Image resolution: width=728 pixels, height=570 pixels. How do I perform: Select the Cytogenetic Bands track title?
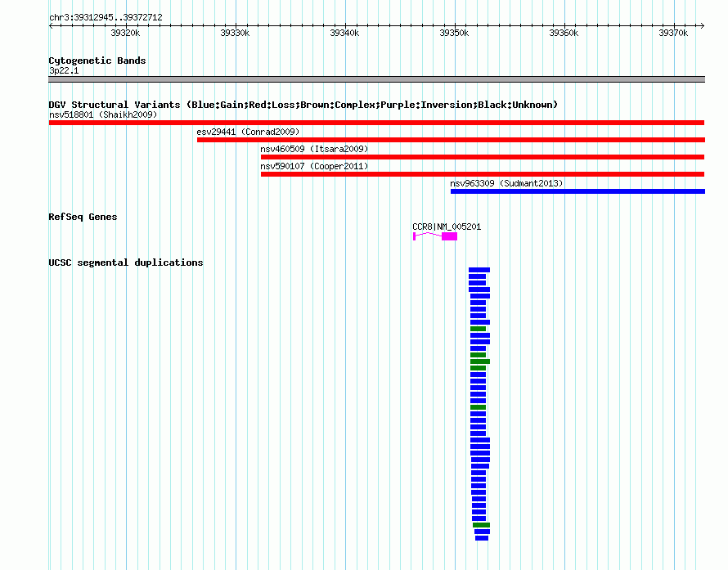97,61
